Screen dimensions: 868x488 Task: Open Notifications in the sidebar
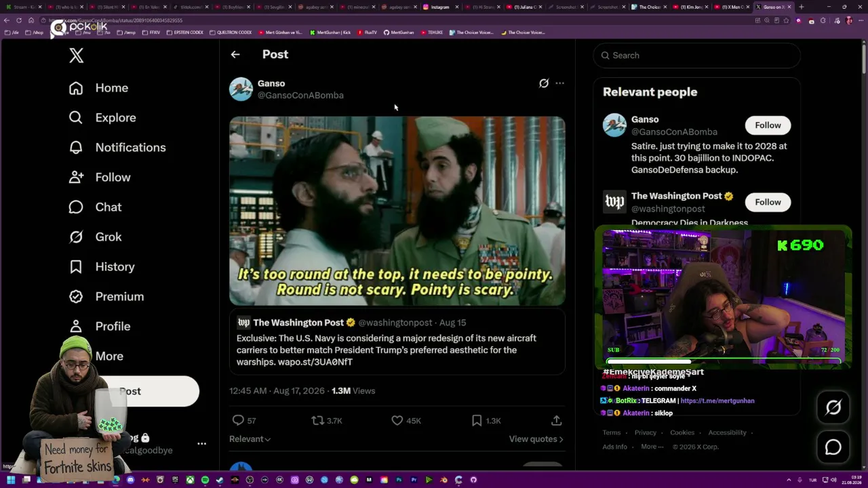[x=117, y=148]
